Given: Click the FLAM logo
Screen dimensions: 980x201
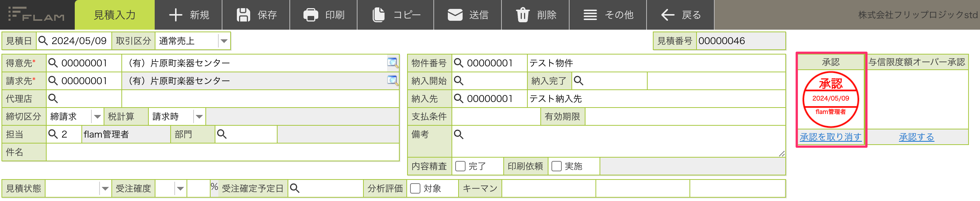Looking at the screenshot, I should (x=36, y=14).
